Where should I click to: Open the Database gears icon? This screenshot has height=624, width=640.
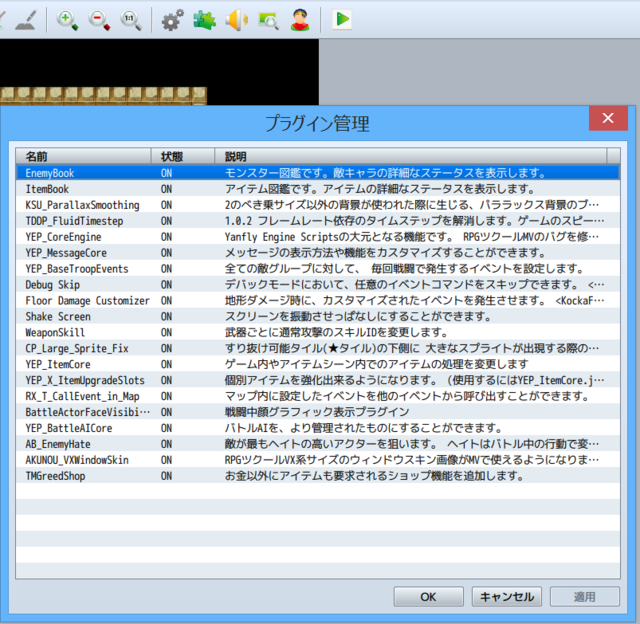tap(172, 20)
